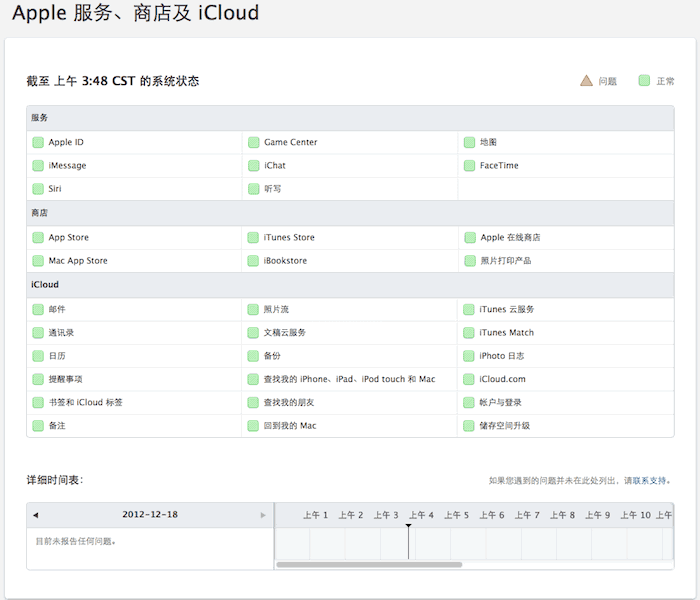Click the 上午 4 timeline hour label
This screenshot has width=700, height=600.
tap(421, 515)
